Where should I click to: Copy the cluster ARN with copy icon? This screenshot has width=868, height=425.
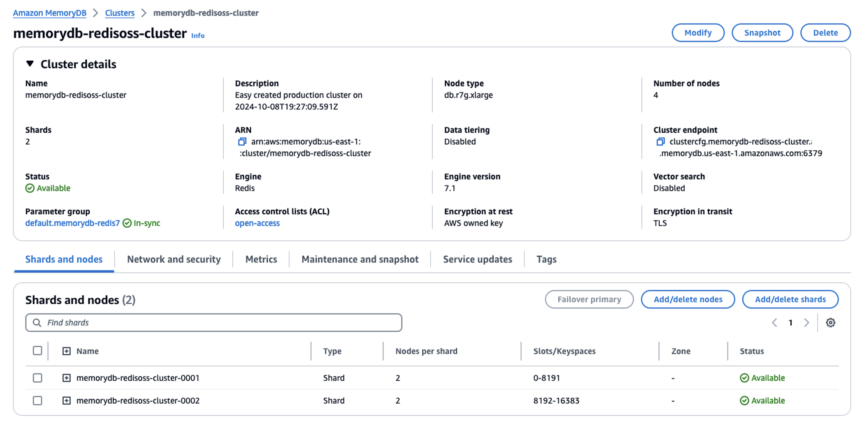pos(242,142)
